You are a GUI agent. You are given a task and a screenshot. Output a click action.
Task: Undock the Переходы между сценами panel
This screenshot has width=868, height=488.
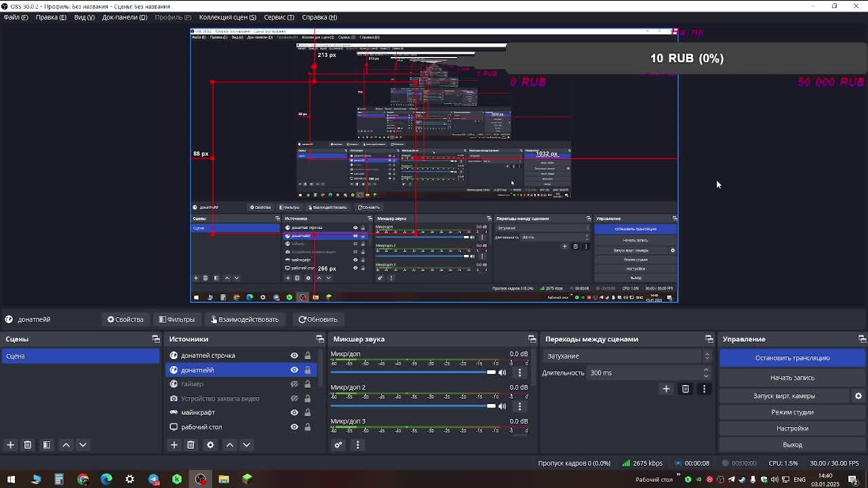click(x=709, y=339)
